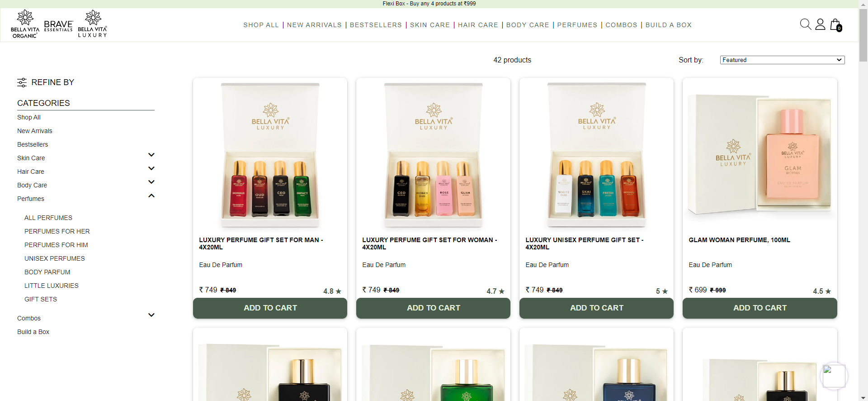This screenshot has height=401, width=868.
Task: Open the shopping bag cart icon
Action: click(835, 24)
